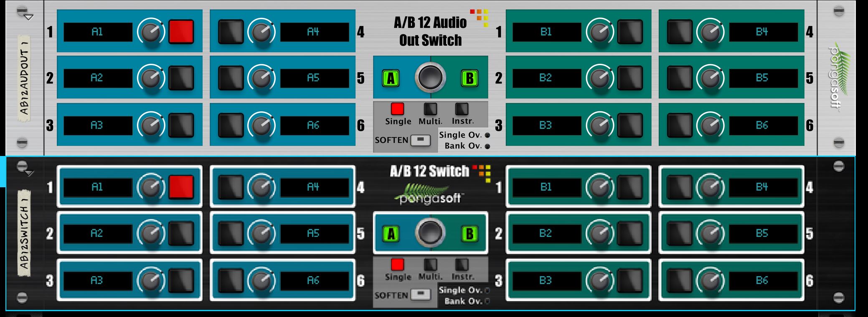
Task: Click A5 label display on A/B 12 Switch
Action: (x=315, y=234)
